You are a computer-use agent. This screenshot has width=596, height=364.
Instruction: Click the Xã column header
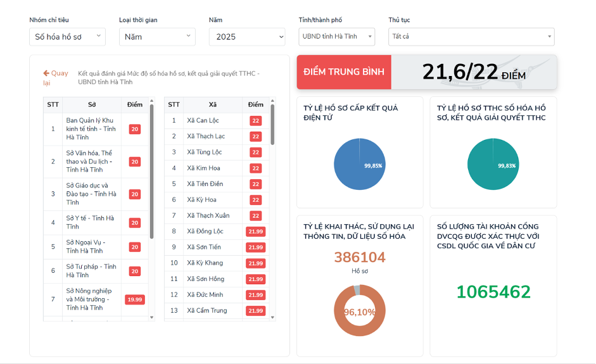tap(212, 104)
